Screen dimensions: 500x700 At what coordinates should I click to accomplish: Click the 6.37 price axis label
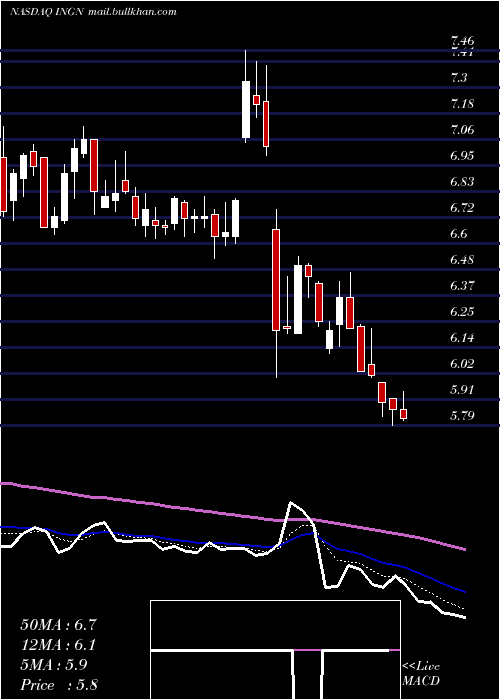tap(462, 286)
